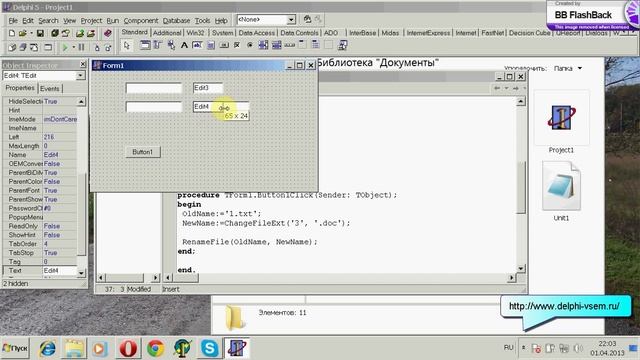Click the Add file to project icon
This screenshot has height=360, width=640.
(x=80, y=33)
